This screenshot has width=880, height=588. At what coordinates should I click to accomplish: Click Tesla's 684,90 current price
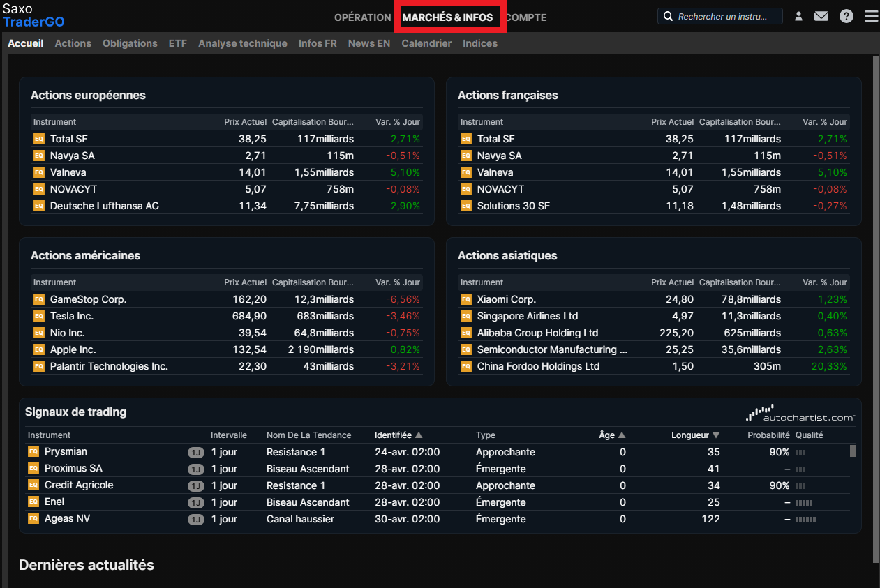point(249,316)
